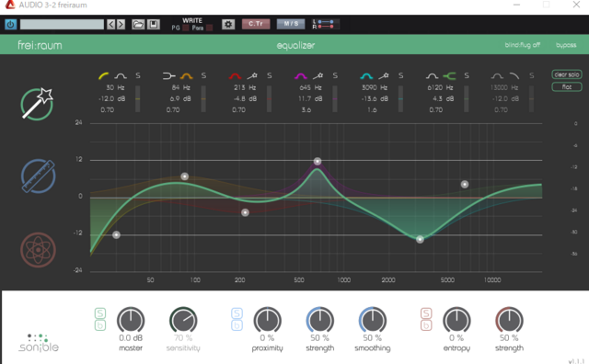
Task: Click the master 0.0 dB knob
Action: [131, 321]
